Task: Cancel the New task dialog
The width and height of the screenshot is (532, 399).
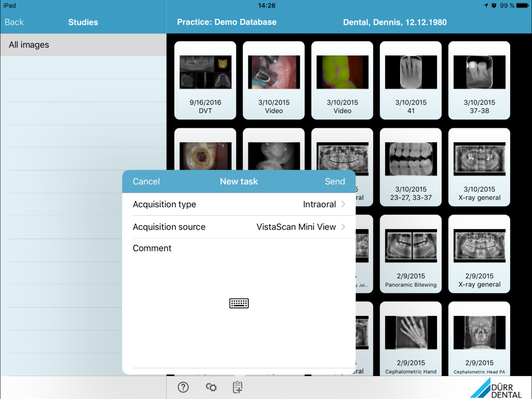Action: (146, 181)
